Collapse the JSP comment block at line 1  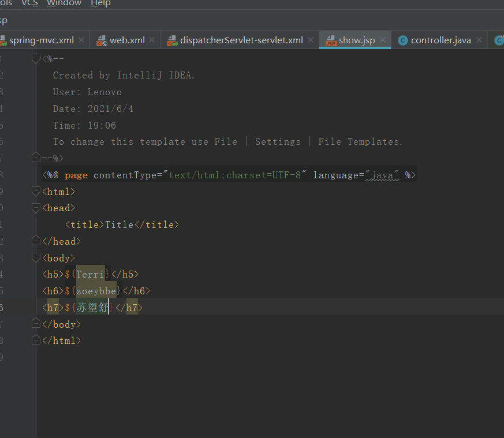click(36, 58)
